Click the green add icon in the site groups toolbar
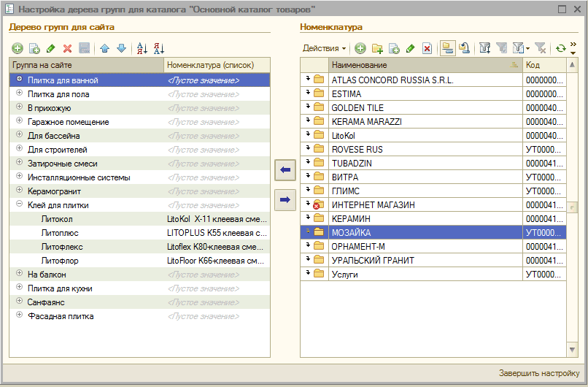This screenshot has width=588, height=387. 18,48
